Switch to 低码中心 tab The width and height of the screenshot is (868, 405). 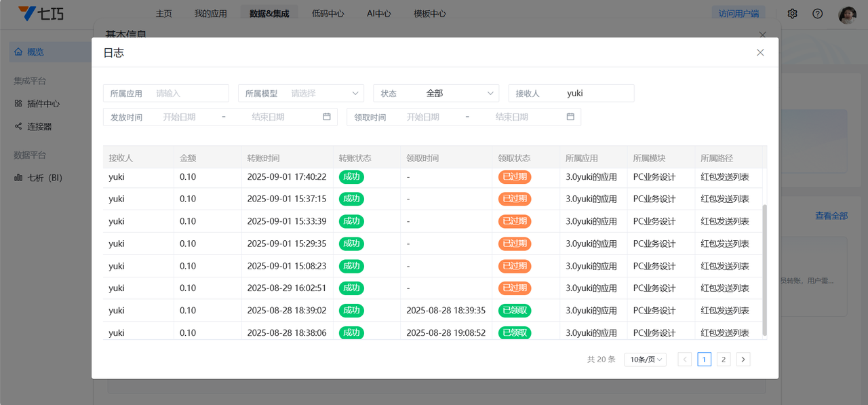click(x=328, y=14)
